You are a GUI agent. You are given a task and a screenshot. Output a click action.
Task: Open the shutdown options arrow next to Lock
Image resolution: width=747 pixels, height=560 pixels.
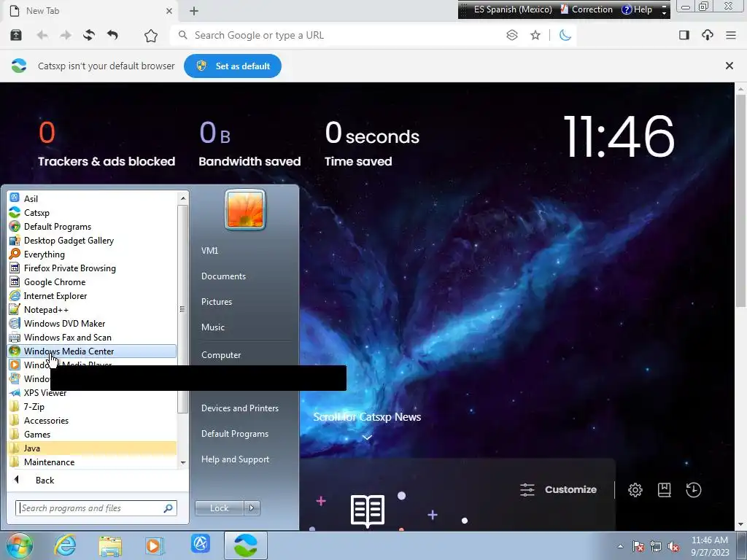252,508
